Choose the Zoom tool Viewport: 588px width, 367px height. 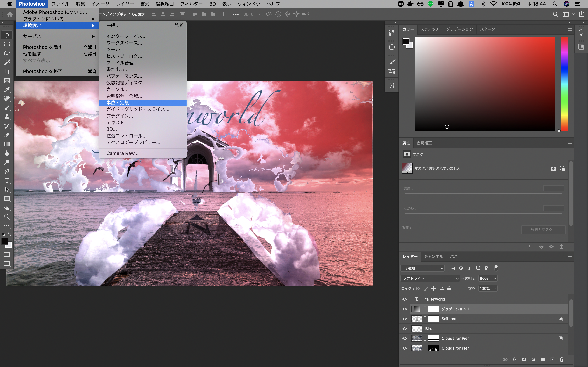7,217
